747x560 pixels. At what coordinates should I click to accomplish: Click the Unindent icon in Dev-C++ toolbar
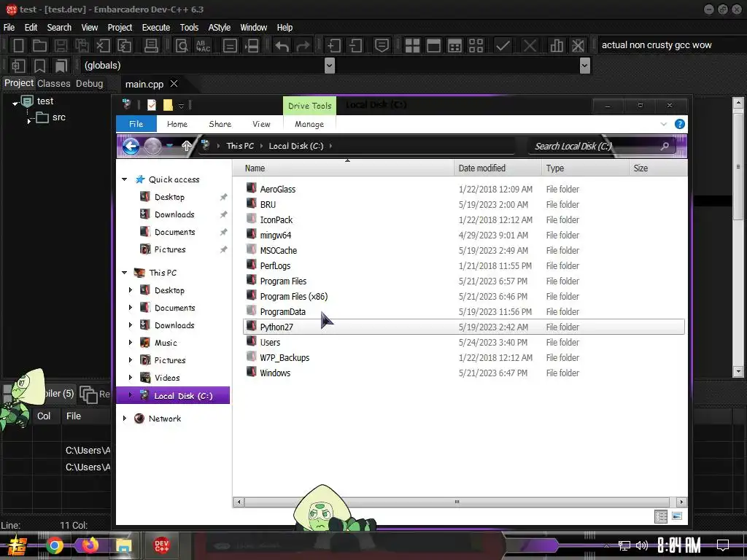tap(355, 46)
